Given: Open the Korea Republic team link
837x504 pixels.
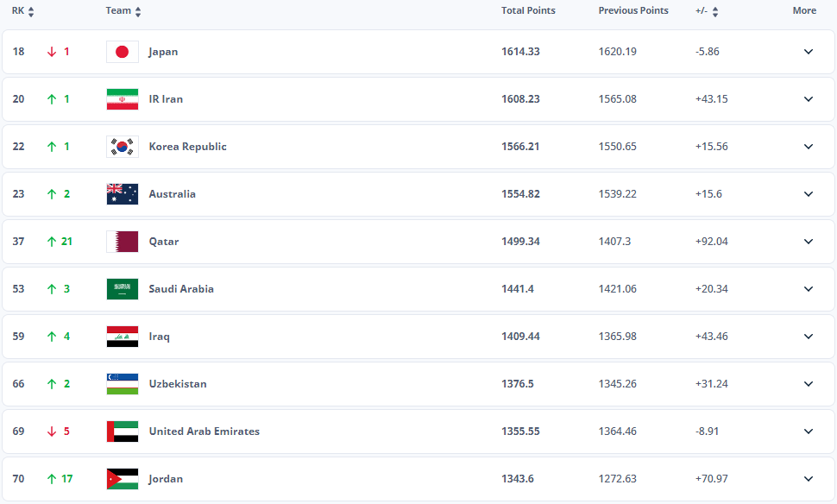Looking at the screenshot, I should tap(187, 147).
